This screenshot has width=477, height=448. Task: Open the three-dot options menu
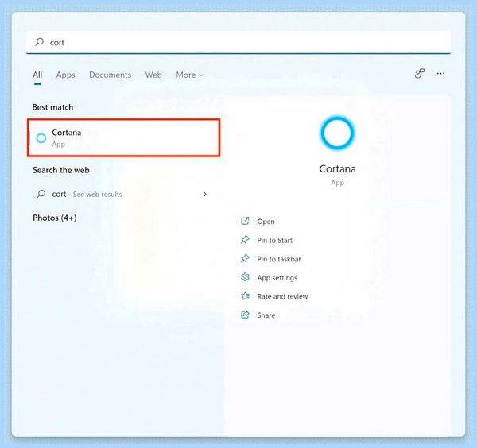click(x=440, y=74)
